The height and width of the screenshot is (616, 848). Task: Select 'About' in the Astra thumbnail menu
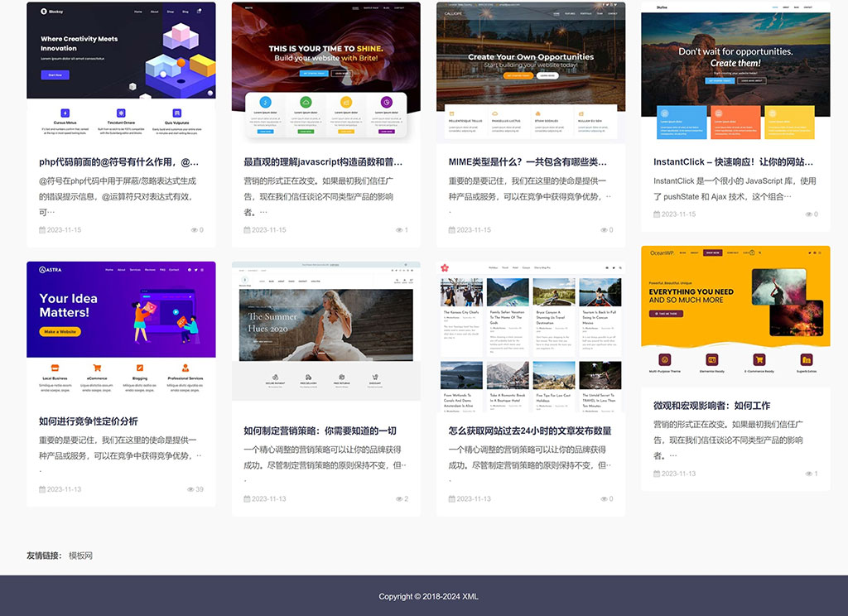(121, 270)
